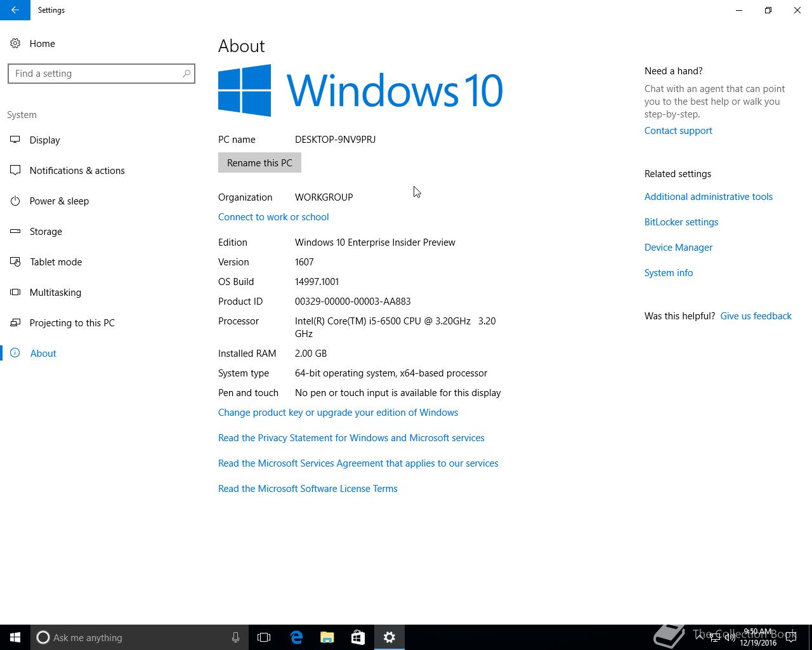This screenshot has height=650, width=812.
Task: Click the Find a setting search box
Action: [101, 74]
